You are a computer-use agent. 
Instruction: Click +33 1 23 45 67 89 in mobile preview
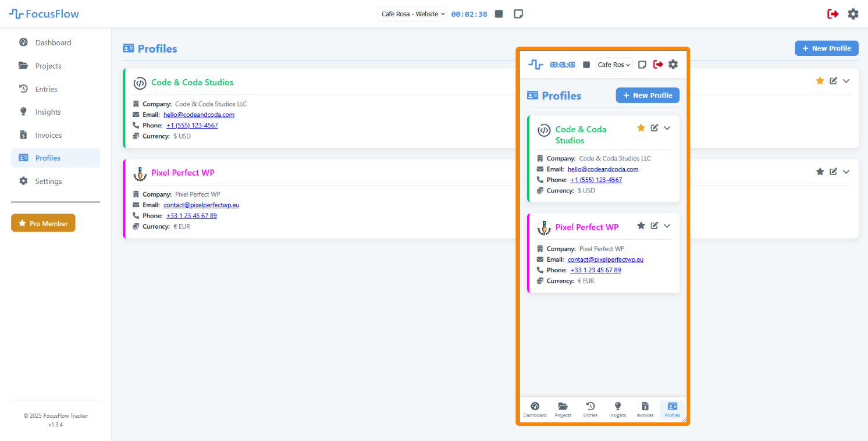[596, 270]
